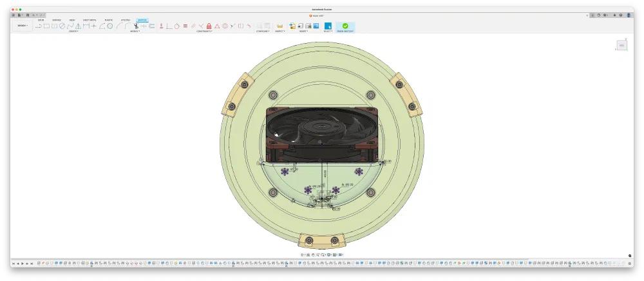The width and height of the screenshot is (644, 281).
Task: Apply the Fix/Unfix lock constraint
Action: point(209,26)
